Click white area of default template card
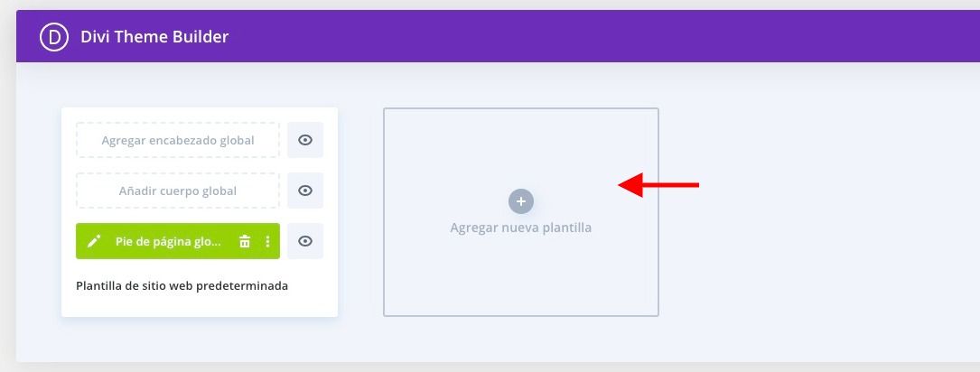The image size is (980, 372). point(200,304)
